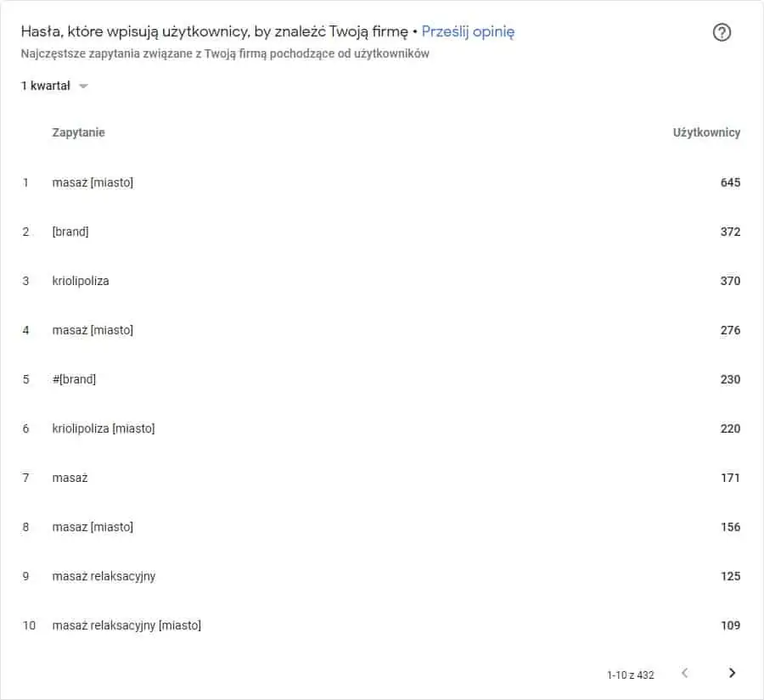This screenshot has width=764, height=700.
Task: Select the "#[brand]" query row
Action: point(74,379)
